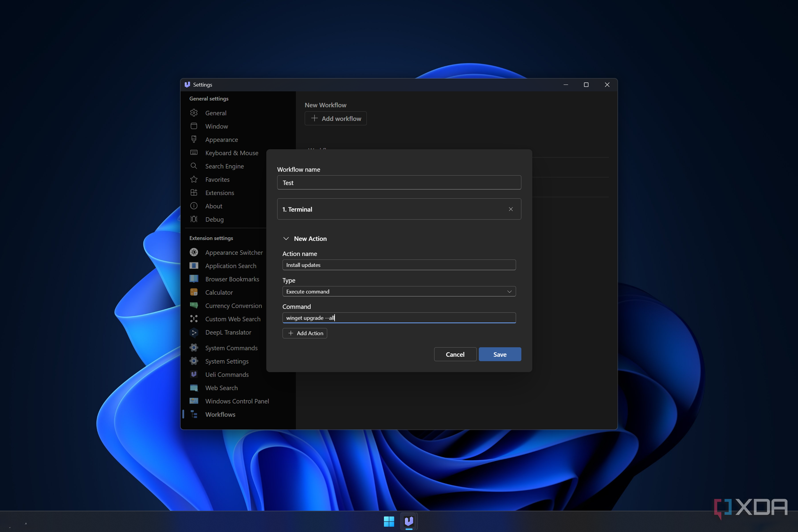This screenshot has width=798, height=532.
Task: Go to Appearance settings
Action: click(222, 140)
